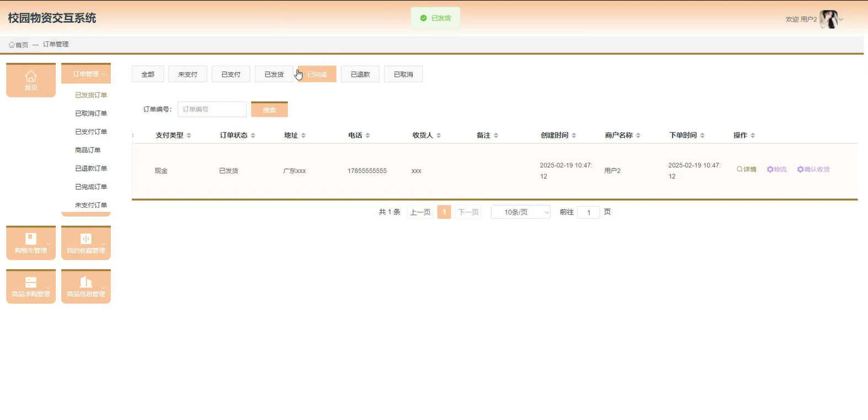The image size is (868, 420).
Task: Open 商品信息管理 icon tile
Action: [86, 286]
